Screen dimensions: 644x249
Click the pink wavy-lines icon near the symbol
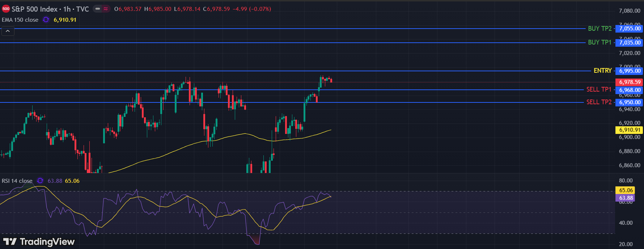pyautogui.click(x=106, y=9)
